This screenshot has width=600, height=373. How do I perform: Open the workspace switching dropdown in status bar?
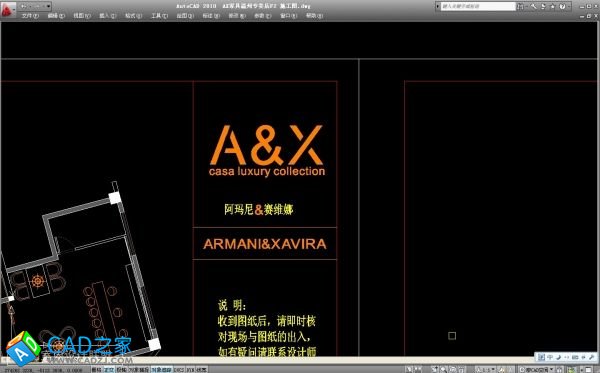pos(536,370)
